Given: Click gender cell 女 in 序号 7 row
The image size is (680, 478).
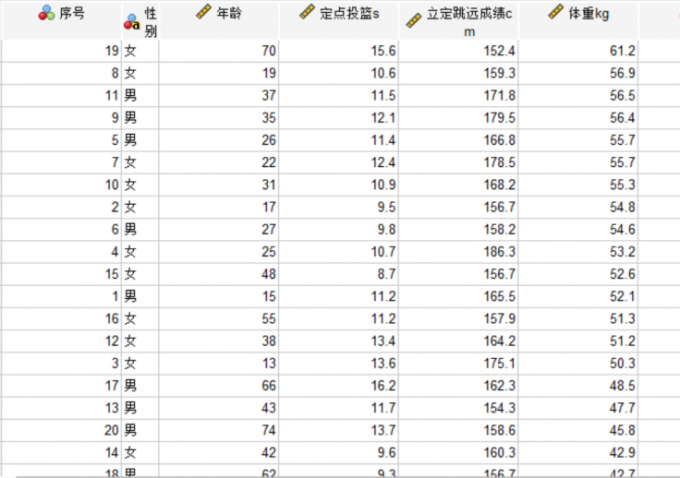Looking at the screenshot, I should pyautogui.click(x=140, y=163).
